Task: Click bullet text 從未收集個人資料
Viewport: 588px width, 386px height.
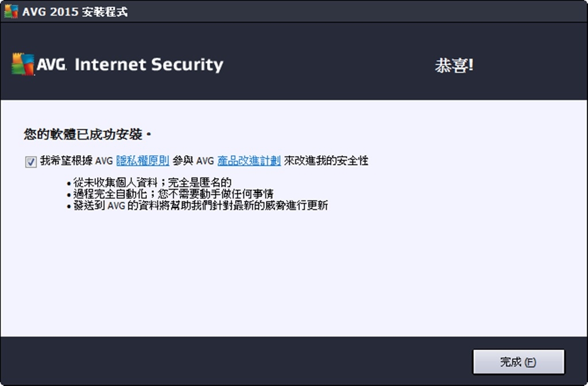Action: click(115, 183)
